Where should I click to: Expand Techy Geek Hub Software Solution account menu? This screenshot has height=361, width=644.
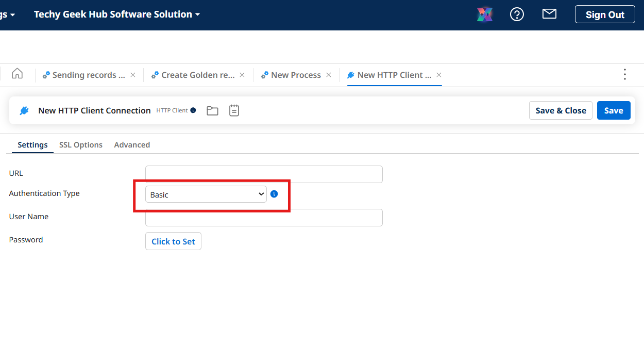[x=116, y=14]
